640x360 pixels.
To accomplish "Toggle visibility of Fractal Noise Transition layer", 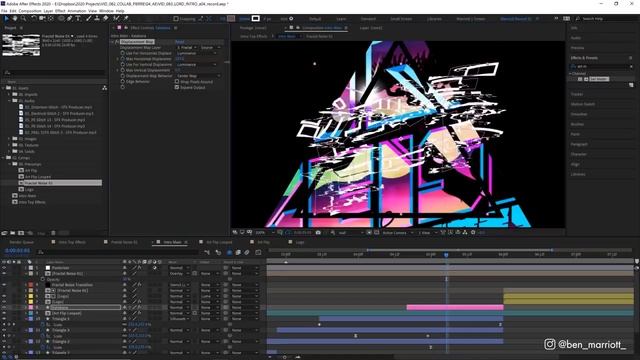I will coord(4,284).
